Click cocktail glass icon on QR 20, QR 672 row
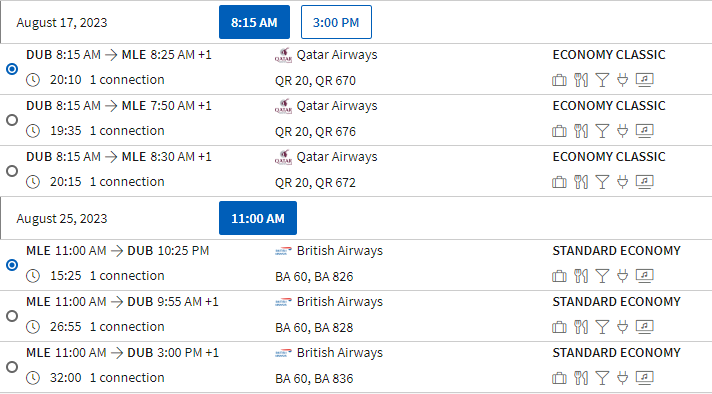Screen dimensions: 712x394 tap(602, 182)
